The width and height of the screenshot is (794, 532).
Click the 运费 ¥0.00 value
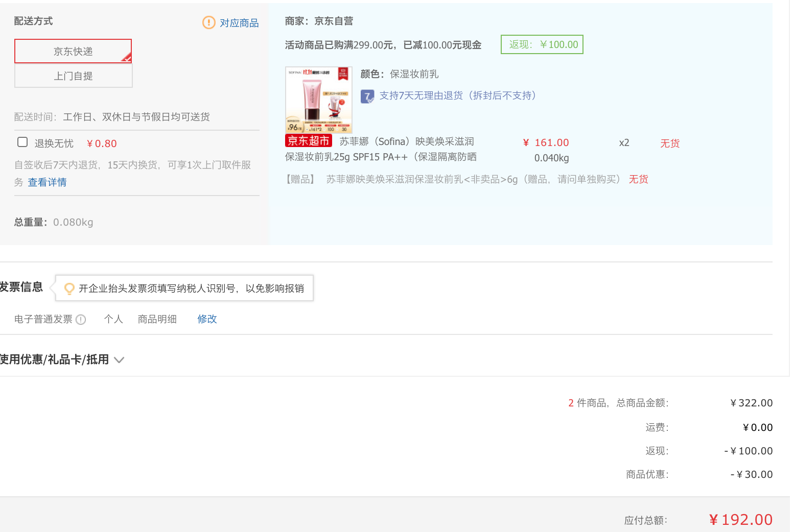tap(757, 427)
